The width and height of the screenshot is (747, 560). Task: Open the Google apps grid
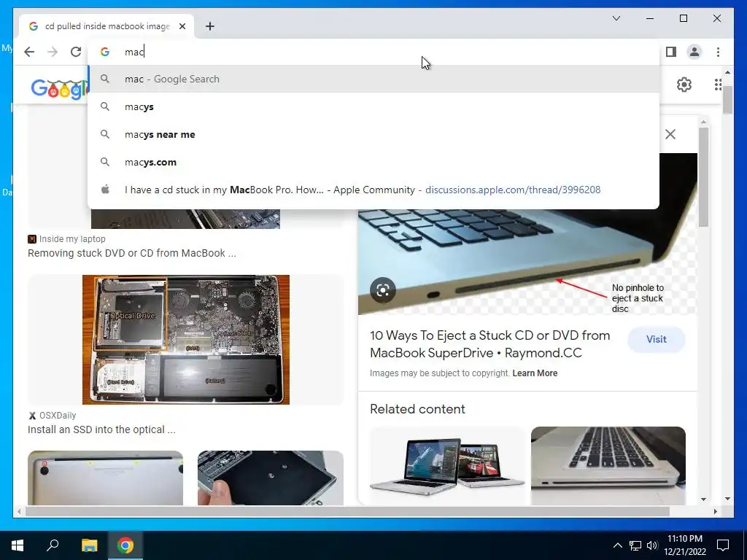[x=718, y=85]
